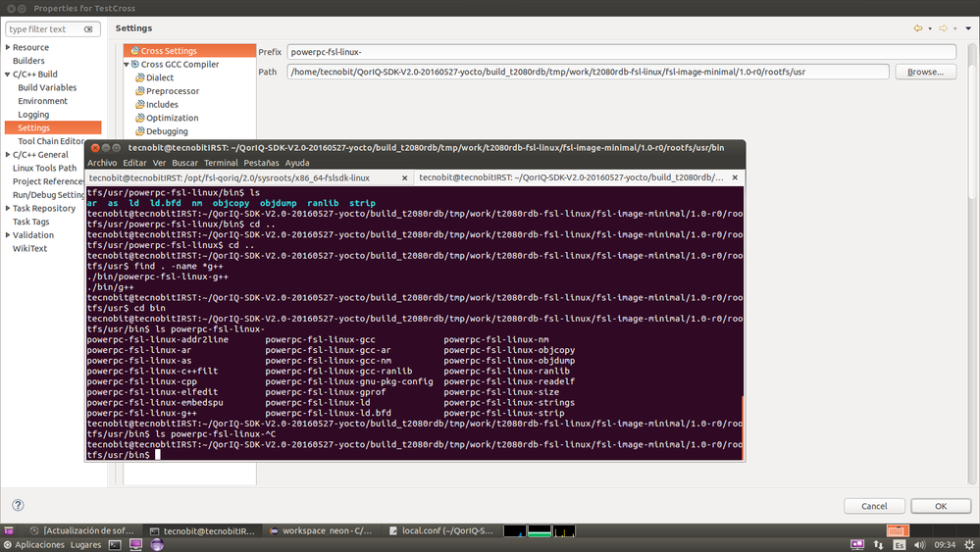Click the forward navigation arrow in Settings header
The height and width of the screenshot is (552, 980).
[x=943, y=28]
